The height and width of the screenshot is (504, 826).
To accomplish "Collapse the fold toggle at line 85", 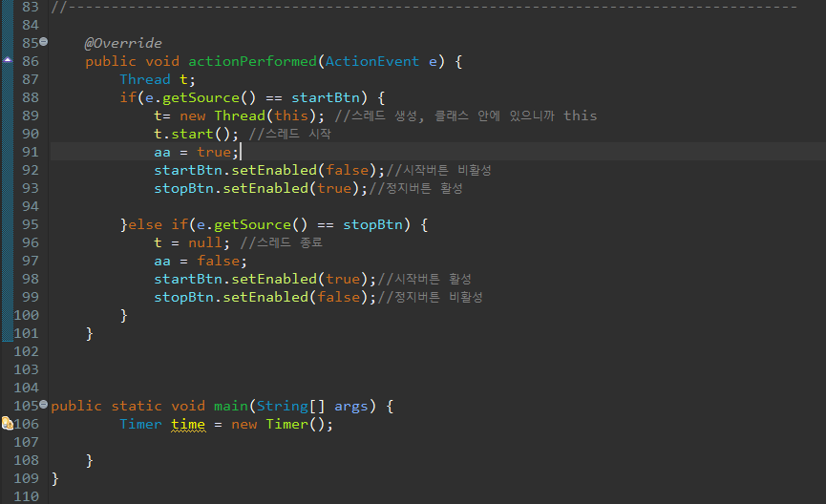I will coord(44,41).
